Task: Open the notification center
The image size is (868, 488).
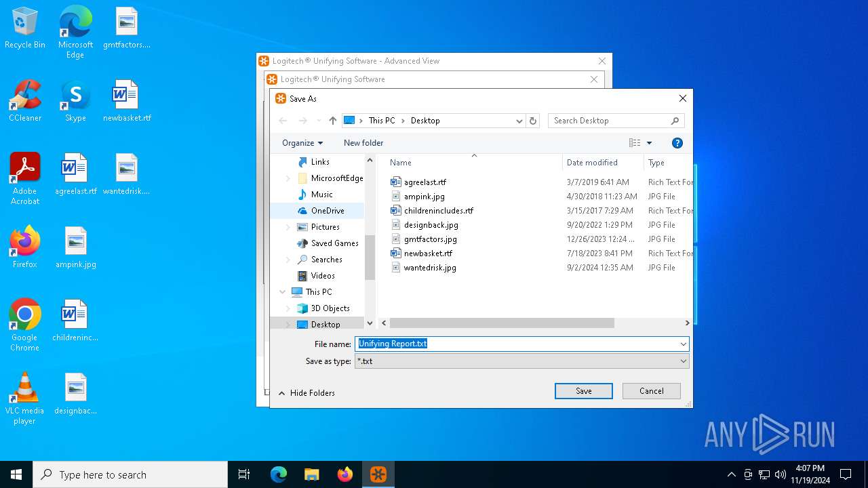Action: point(846,474)
